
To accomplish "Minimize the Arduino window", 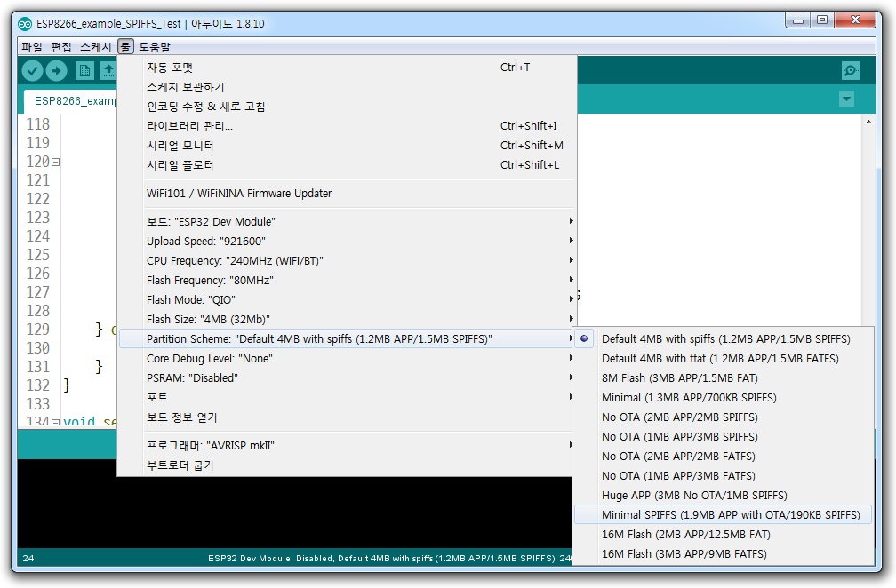I will pyautogui.click(x=798, y=20).
